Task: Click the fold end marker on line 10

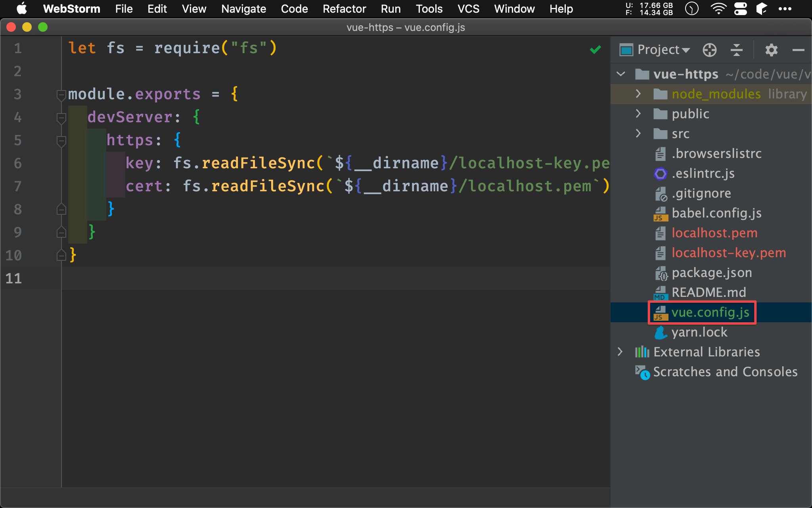Action: click(61, 255)
